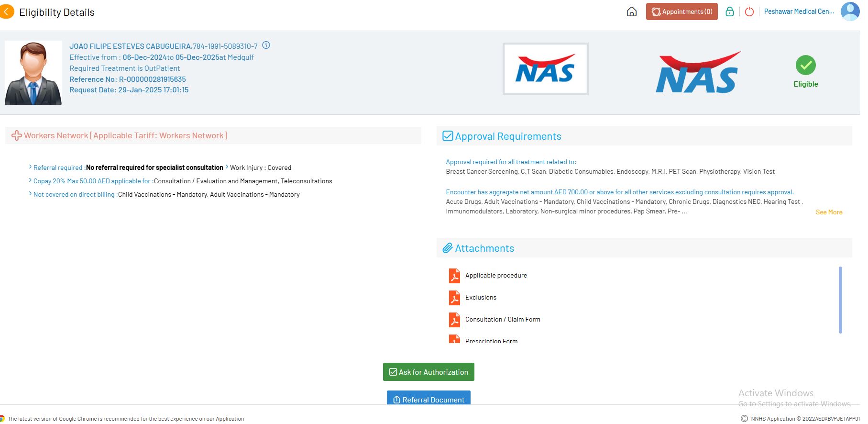Open the Applicable procedure attachment link
This screenshot has width=868, height=424.
[x=496, y=275]
